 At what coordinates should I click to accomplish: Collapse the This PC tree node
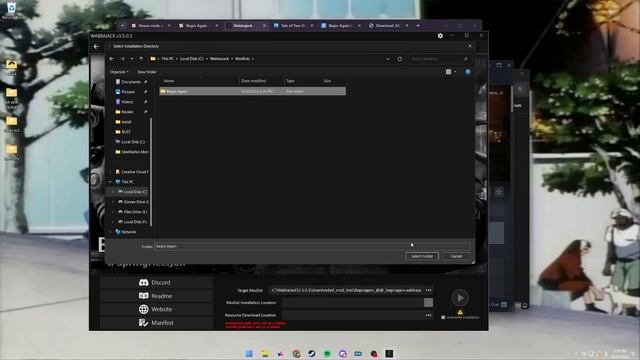click(x=110, y=182)
